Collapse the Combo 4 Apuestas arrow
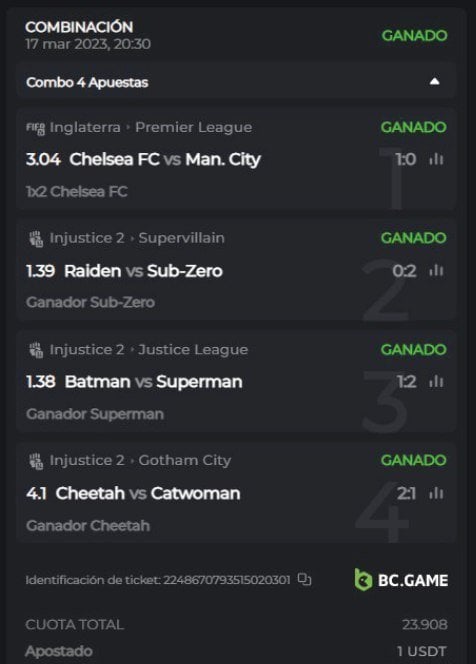The image size is (476, 664). coord(434,81)
